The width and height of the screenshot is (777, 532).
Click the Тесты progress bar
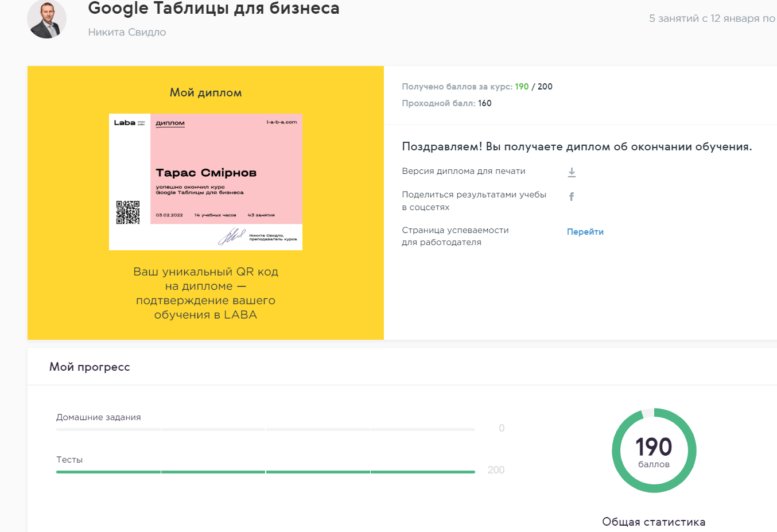(x=266, y=472)
